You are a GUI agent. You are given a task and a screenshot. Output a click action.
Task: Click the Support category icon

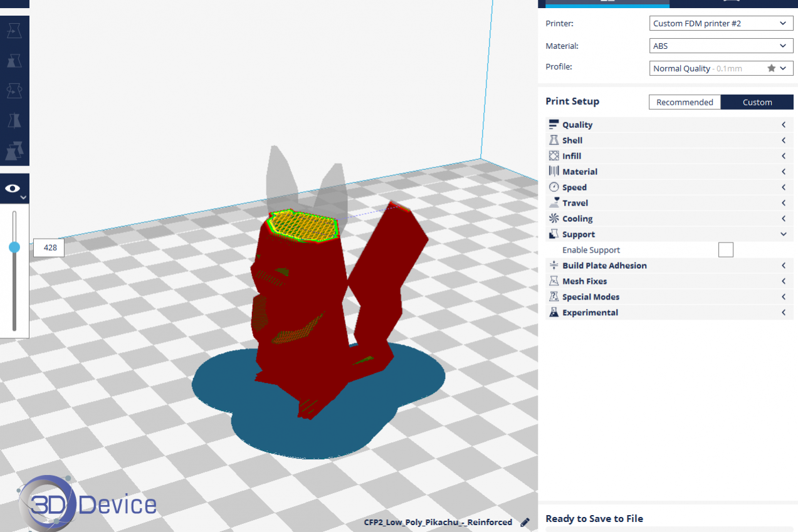pos(554,234)
